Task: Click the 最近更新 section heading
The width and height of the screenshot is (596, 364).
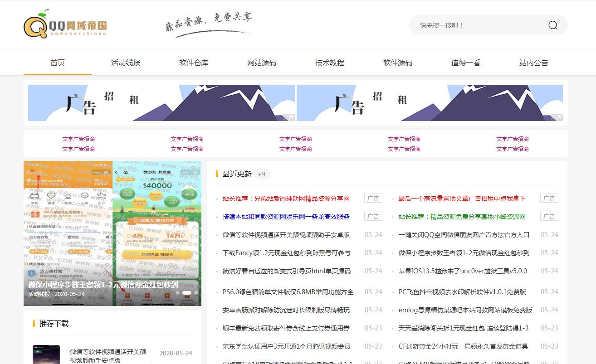Action: [237, 174]
